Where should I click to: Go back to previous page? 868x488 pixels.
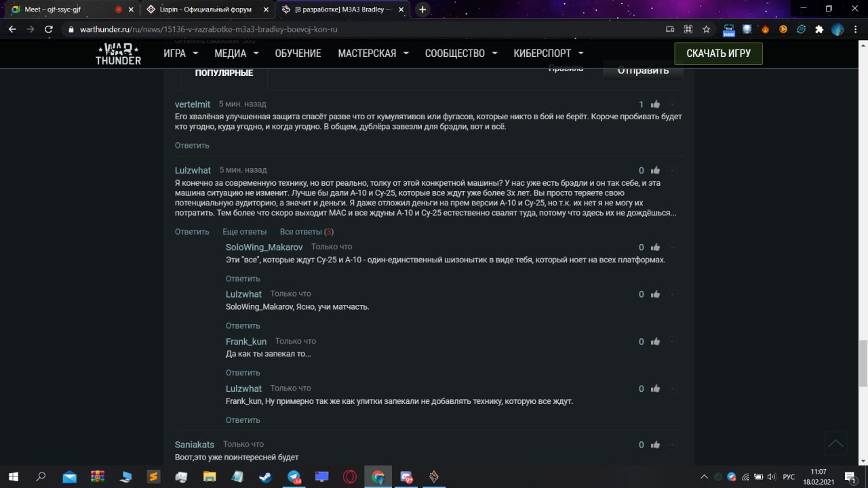pos(12,29)
